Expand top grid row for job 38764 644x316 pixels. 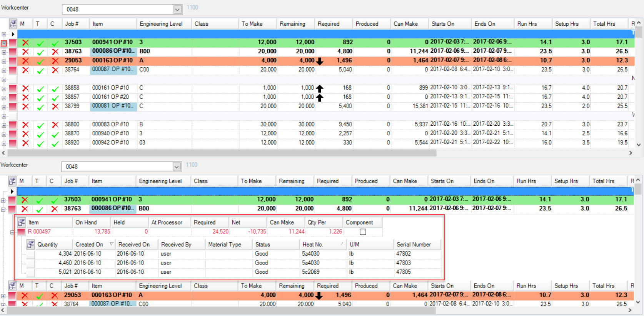coord(4,71)
